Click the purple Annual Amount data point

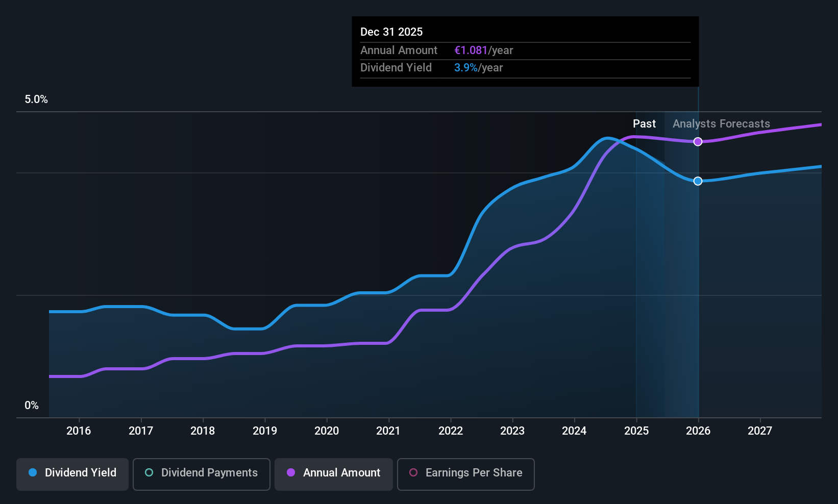pos(698,141)
